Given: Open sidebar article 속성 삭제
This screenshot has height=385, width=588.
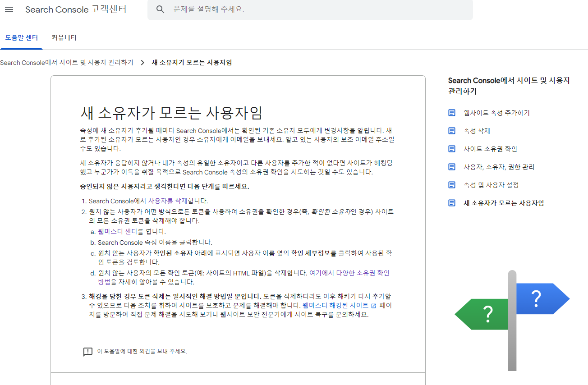Looking at the screenshot, I should 477,131.
